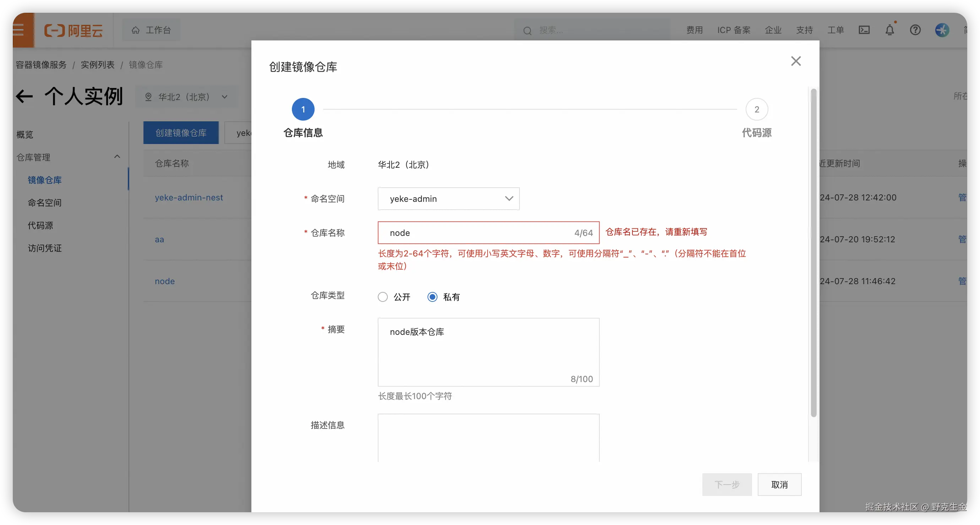
Task: Open Cloud Shell terminal icon
Action: tap(864, 30)
